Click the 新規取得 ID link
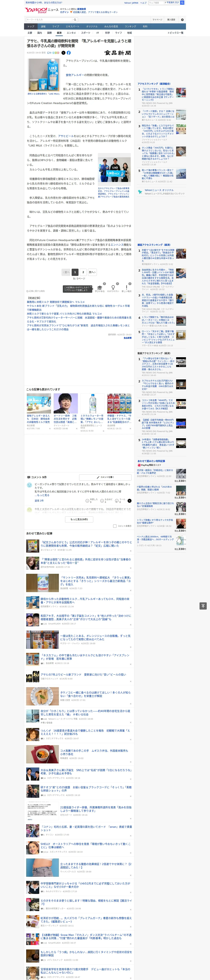The height and width of the screenshot is (980, 210). click(82, 9)
